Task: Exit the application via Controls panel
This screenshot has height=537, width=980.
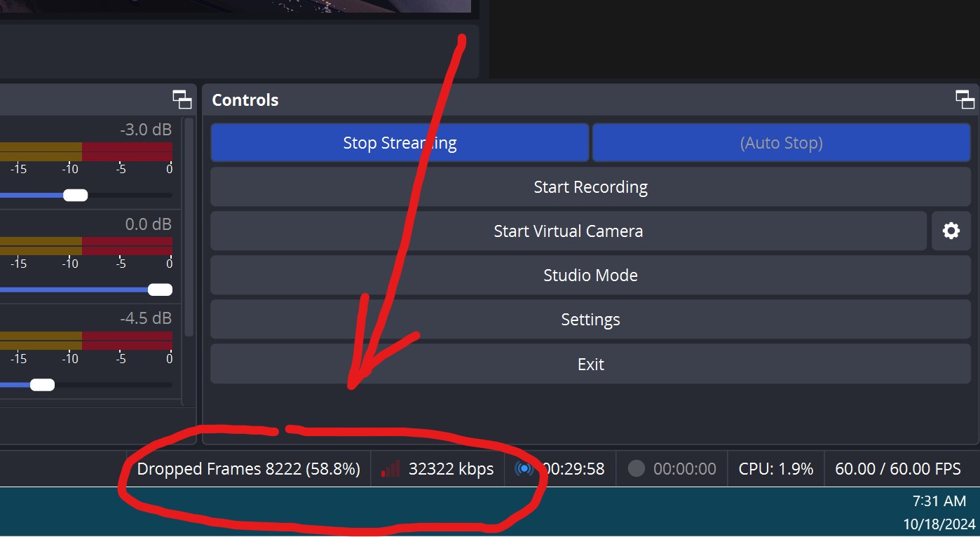Action: pyautogui.click(x=590, y=364)
